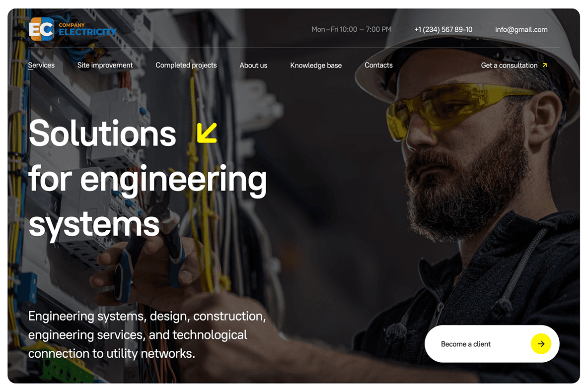Call the phone number +1 (234) 567 89-10
Image resolution: width=588 pixels, height=392 pixels.
(x=443, y=29)
